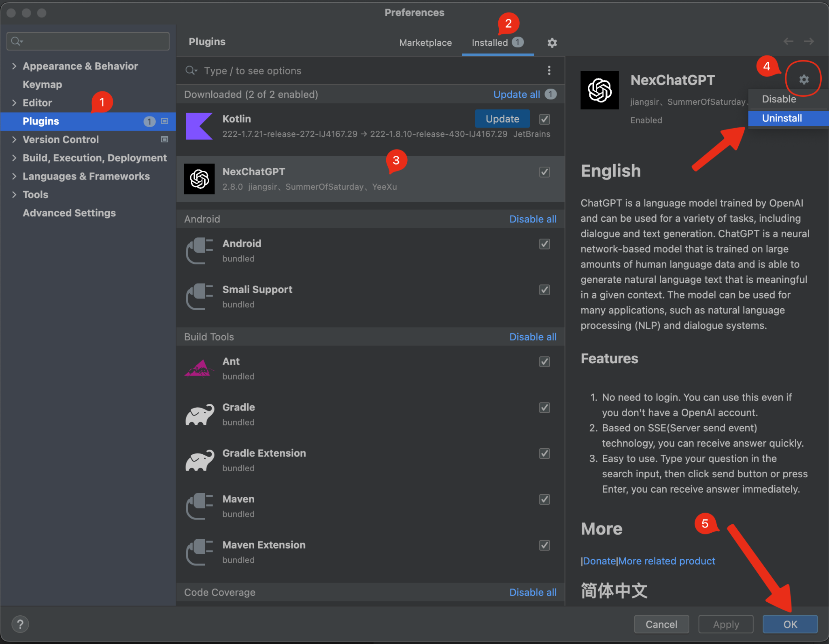
Task: Click the Update all link
Action: point(517,94)
